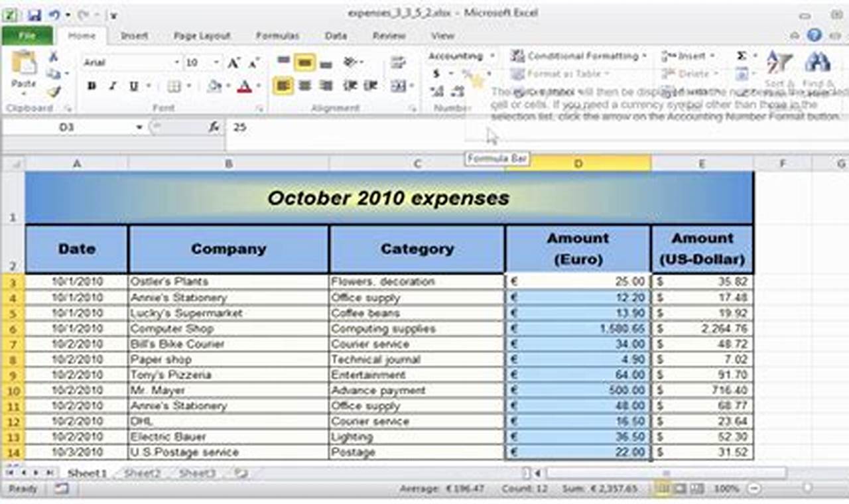Open the Insert cells dropdown
Screen dimensions: 849x504
tap(688, 56)
